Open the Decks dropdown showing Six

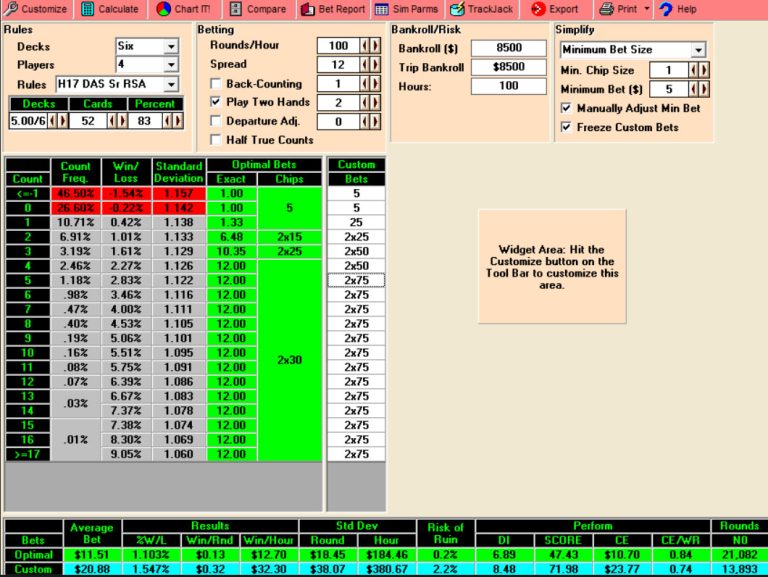point(171,47)
